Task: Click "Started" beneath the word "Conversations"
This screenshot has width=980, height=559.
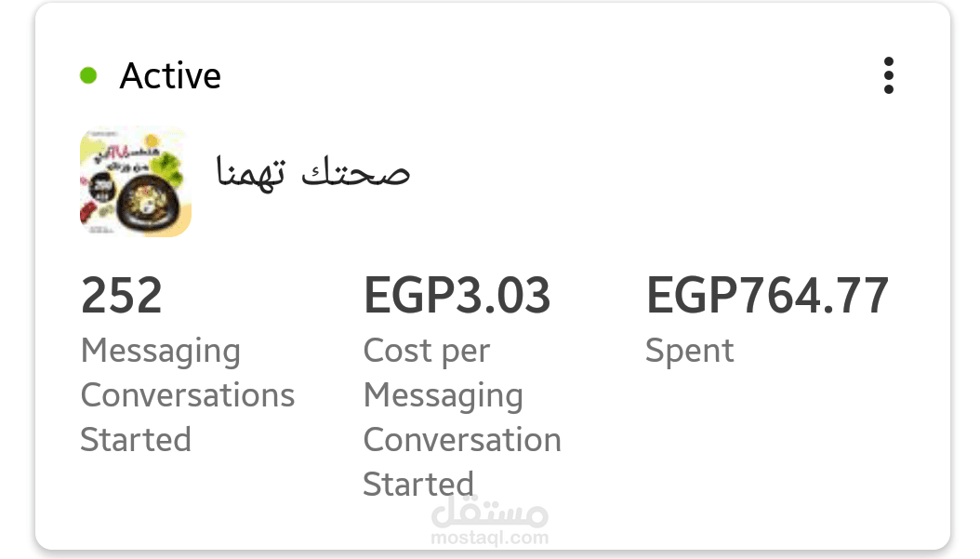Action: [136, 440]
